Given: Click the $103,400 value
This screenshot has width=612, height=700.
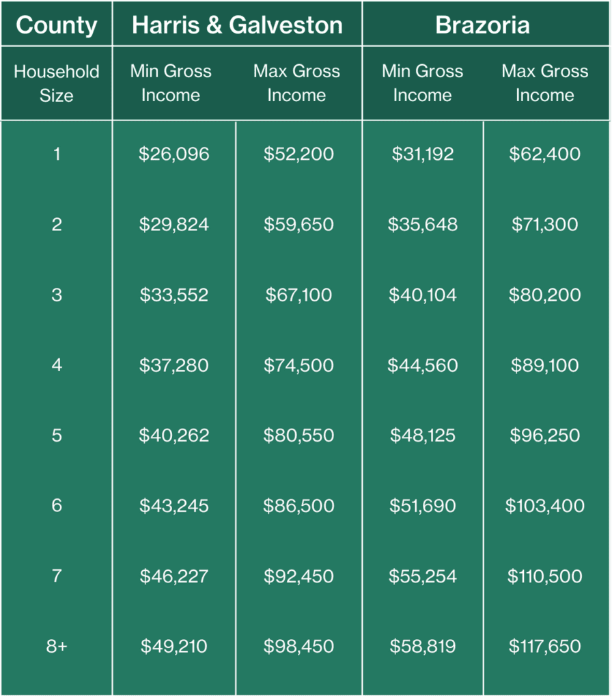Looking at the screenshot, I should point(544,507).
